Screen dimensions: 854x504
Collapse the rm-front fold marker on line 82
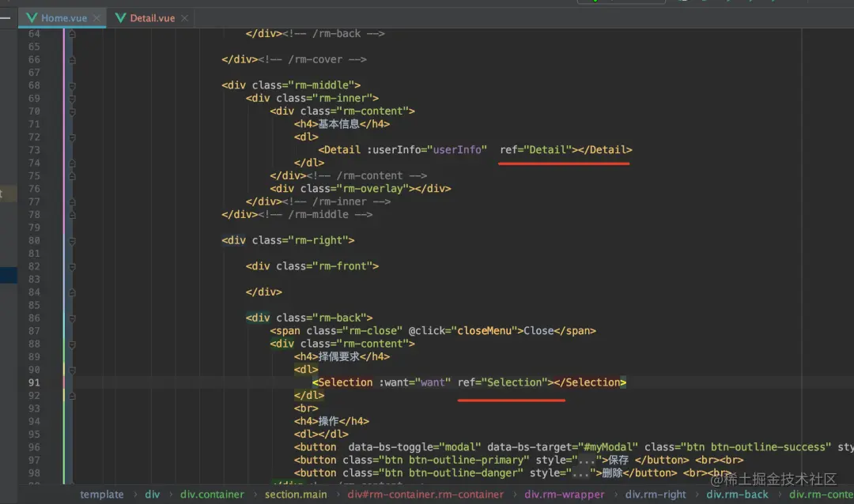click(x=72, y=267)
